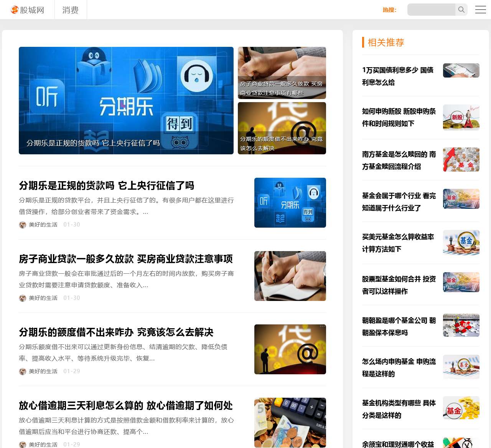The height and width of the screenshot is (448, 491).
Task: Click gold thumbnail beside 基金机构类型有哪些
Action: point(461,408)
